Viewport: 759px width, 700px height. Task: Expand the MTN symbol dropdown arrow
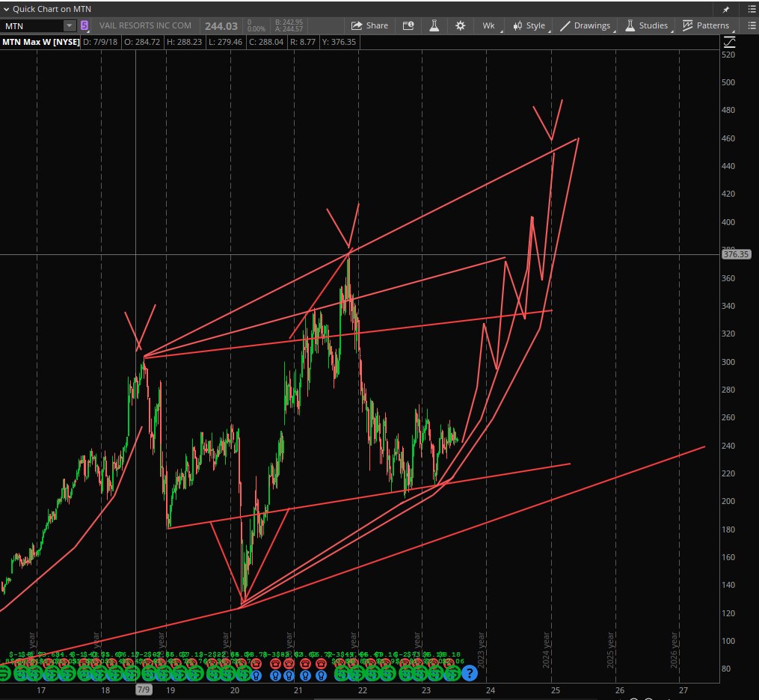70,25
